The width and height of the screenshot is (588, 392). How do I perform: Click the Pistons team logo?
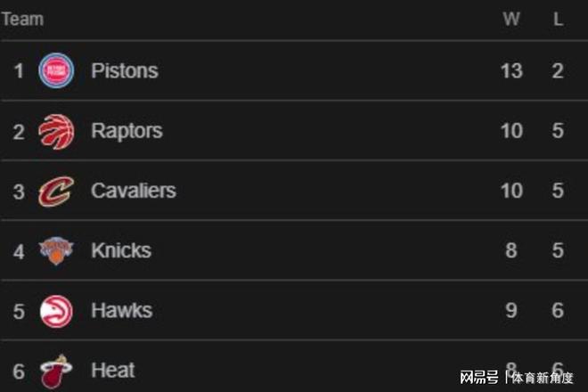click(56, 70)
